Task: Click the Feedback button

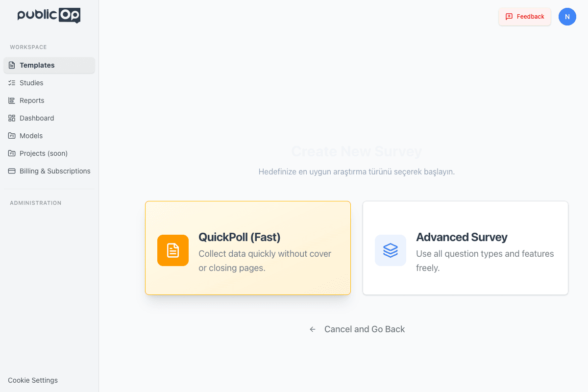Action: point(525,17)
